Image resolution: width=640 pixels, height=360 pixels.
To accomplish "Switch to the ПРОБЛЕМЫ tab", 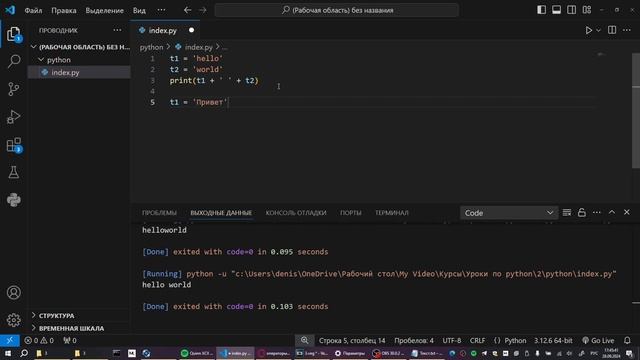I will [159, 213].
